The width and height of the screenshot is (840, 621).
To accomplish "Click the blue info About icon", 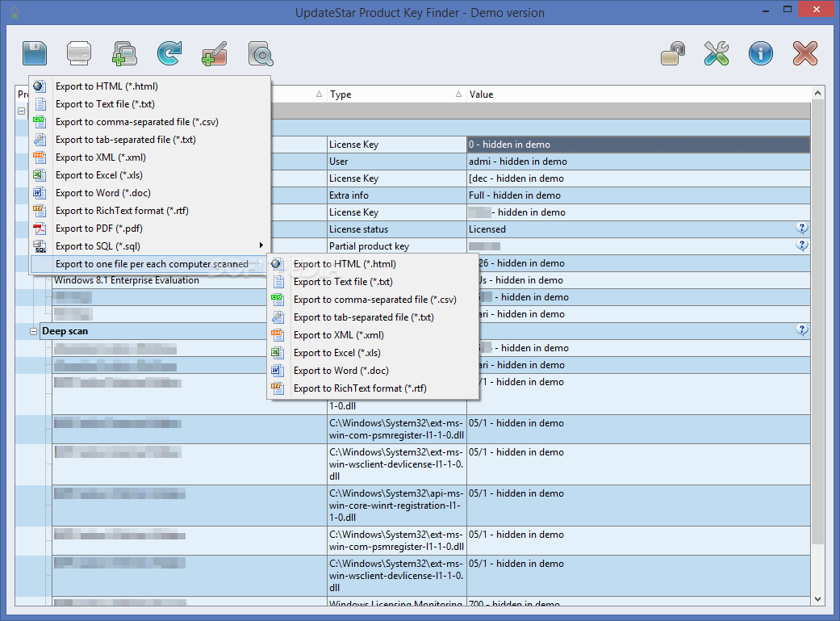I will pyautogui.click(x=761, y=53).
